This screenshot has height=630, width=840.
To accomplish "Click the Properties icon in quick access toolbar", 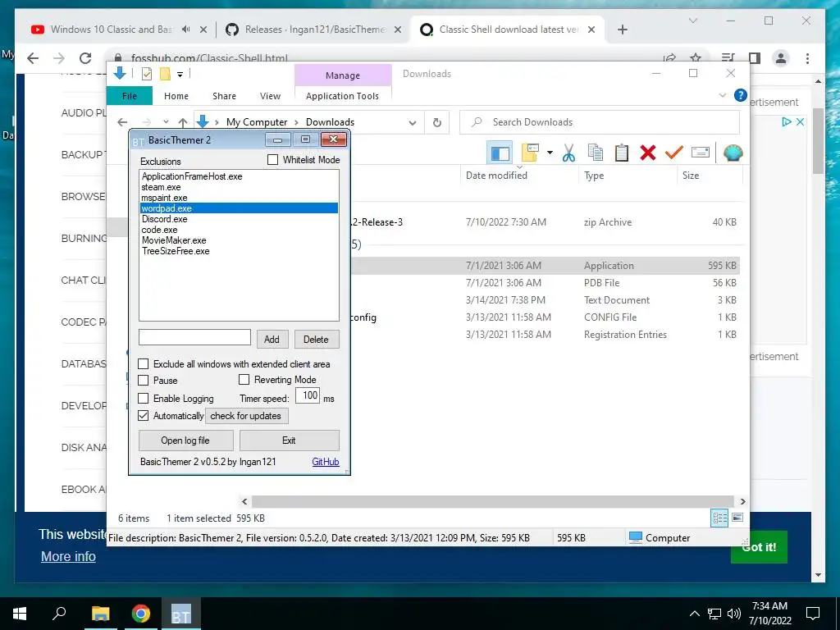I will point(146,74).
